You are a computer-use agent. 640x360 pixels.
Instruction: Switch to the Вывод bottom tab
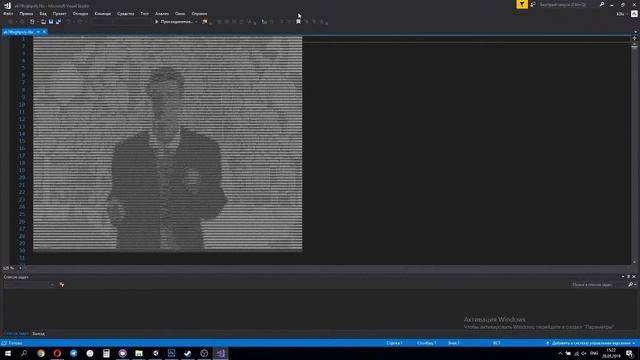(x=38, y=333)
